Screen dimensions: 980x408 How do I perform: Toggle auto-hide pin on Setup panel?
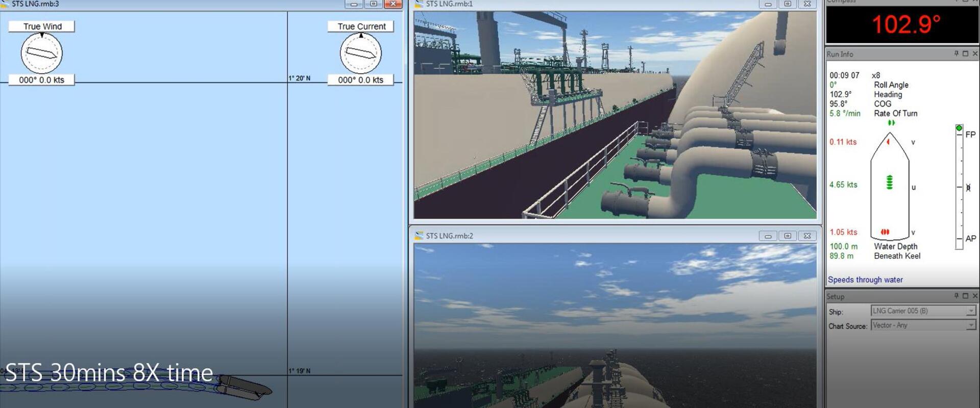(x=956, y=296)
